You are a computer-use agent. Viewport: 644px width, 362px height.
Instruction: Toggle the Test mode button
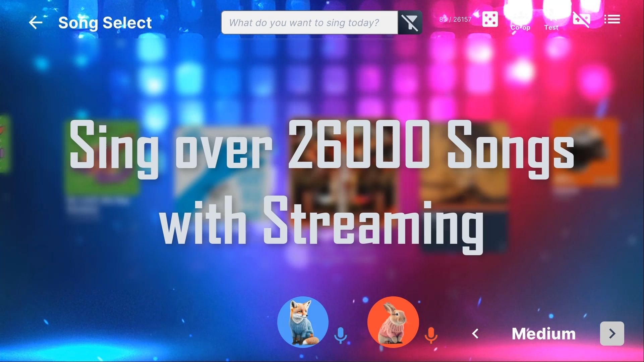click(x=551, y=20)
